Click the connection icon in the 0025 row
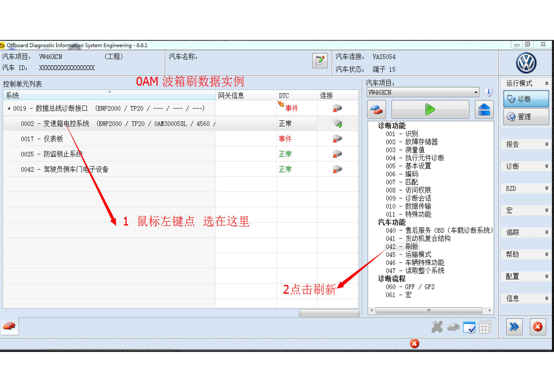This screenshot has width=554, height=392. (337, 154)
